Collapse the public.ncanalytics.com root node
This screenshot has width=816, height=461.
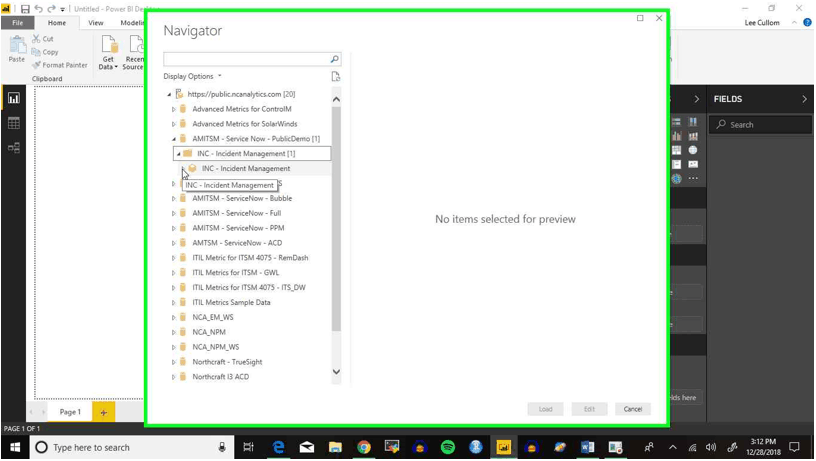pyautogui.click(x=169, y=94)
